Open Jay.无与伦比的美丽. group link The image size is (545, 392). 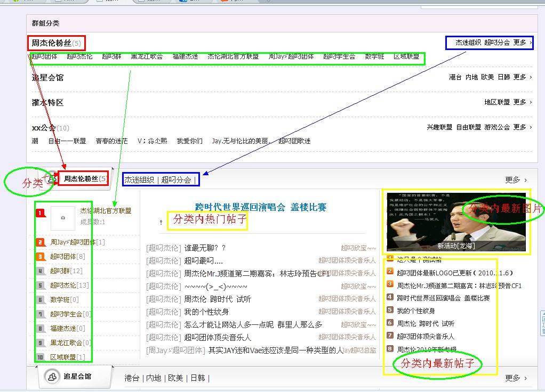pyautogui.click(x=241, y=141)
